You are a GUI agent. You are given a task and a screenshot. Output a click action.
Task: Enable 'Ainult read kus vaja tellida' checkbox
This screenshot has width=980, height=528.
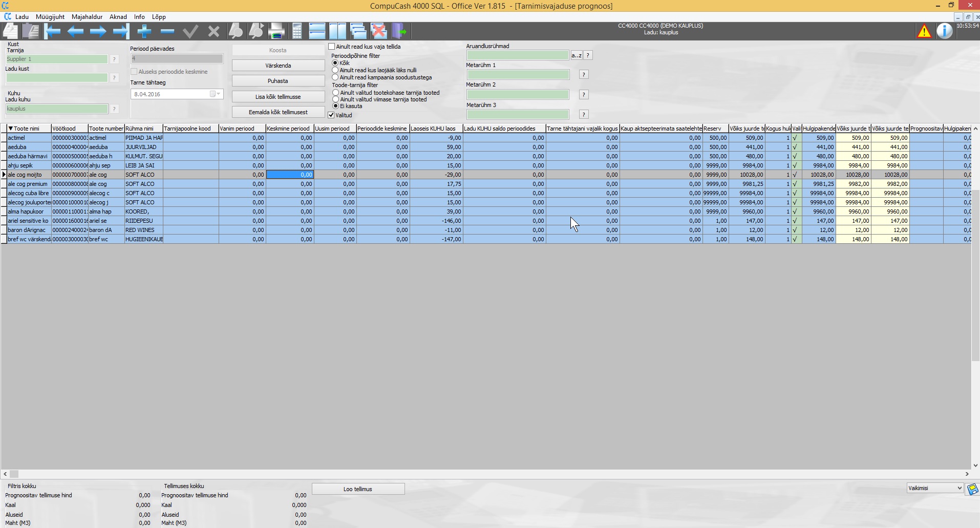[332, 47]
